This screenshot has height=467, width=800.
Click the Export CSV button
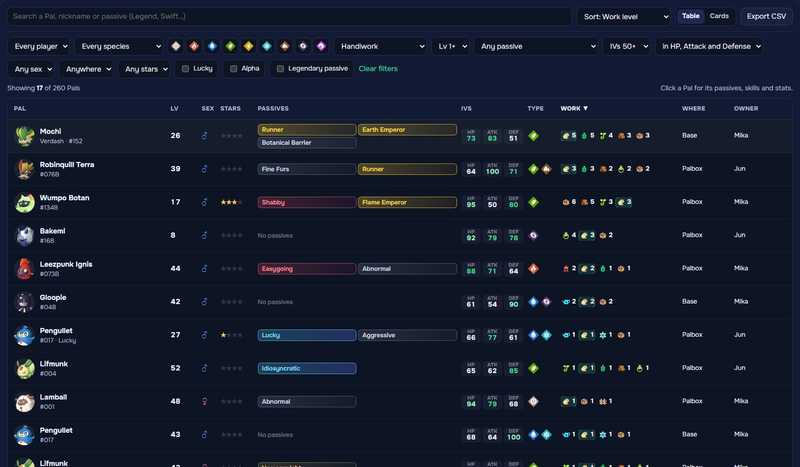[x=766, y=16]
